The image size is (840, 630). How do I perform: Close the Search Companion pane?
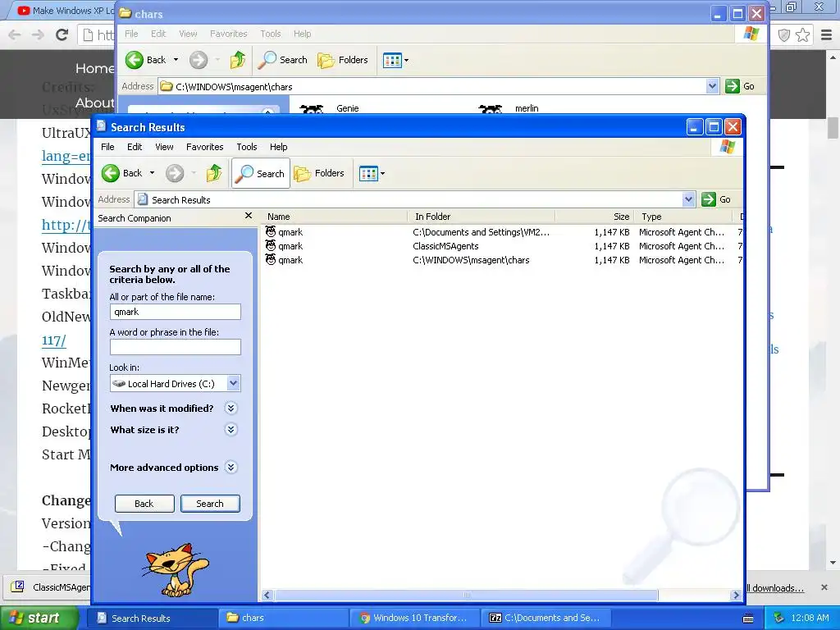pyautogui.click(x=248, y=216)
